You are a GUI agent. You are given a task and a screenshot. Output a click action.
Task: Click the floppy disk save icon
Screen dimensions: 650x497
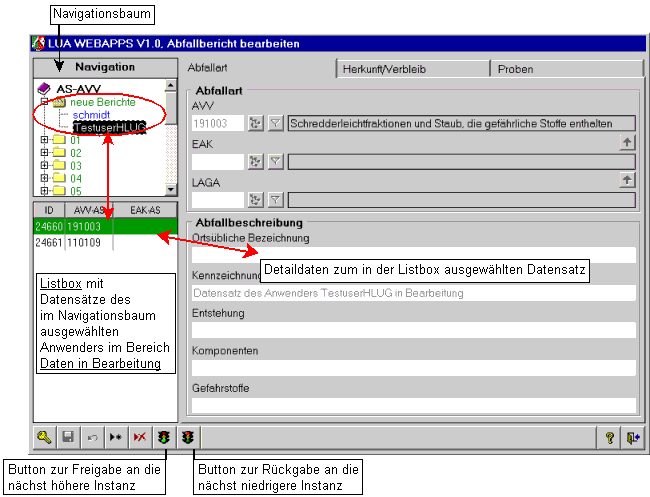68,437
